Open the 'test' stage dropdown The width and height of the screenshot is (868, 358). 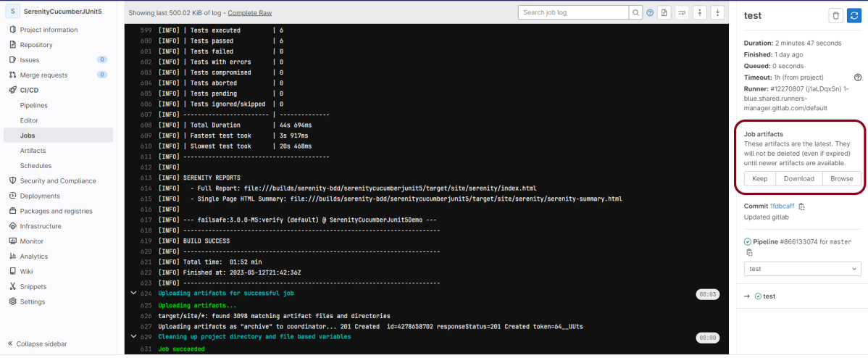[802, 269]
